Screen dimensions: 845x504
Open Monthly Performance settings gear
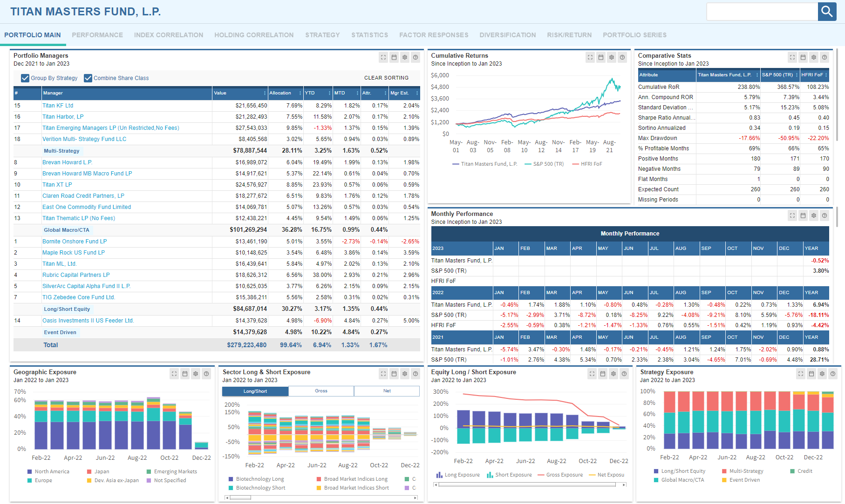click(x=814, y=215)
